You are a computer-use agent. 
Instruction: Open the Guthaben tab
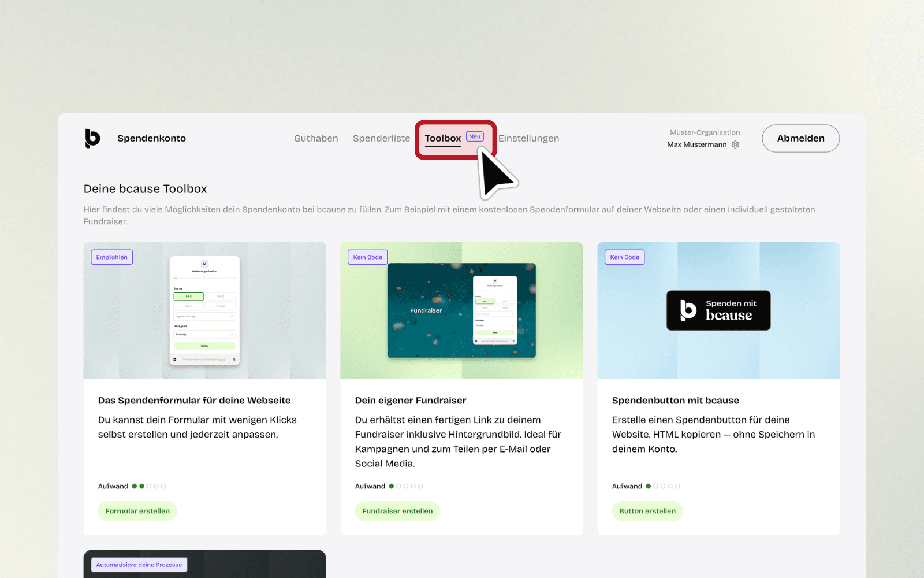pyautogui.click(x=316, y=138)
